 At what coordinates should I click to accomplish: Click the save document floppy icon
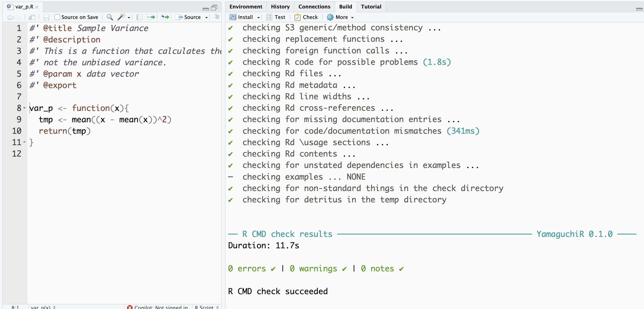click(x=46, y=17)
